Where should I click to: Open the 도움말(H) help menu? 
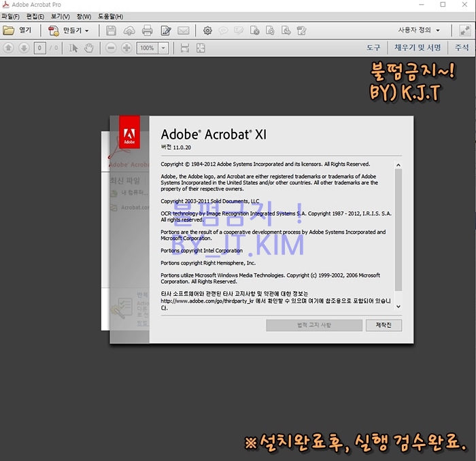coord(110,16)
